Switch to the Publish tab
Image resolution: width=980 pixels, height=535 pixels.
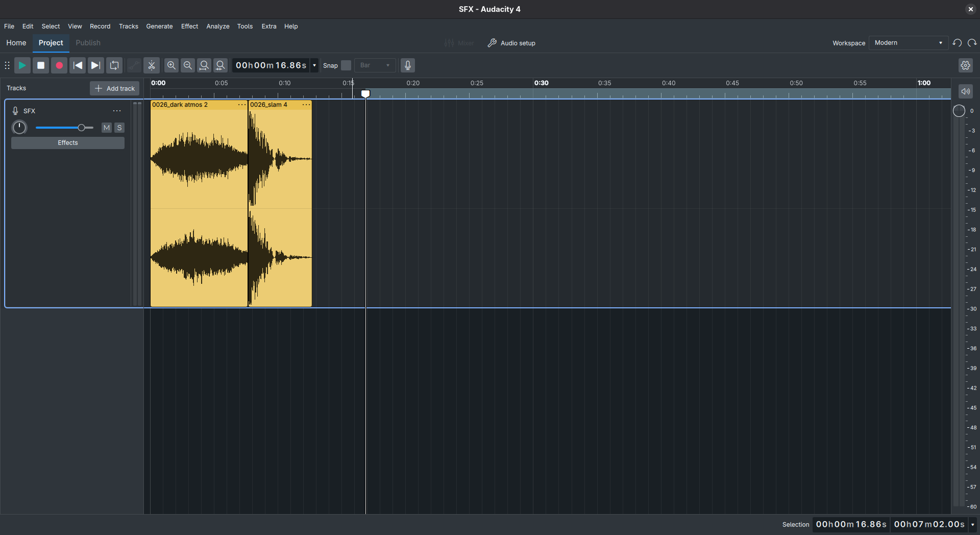tap(87, 43)
